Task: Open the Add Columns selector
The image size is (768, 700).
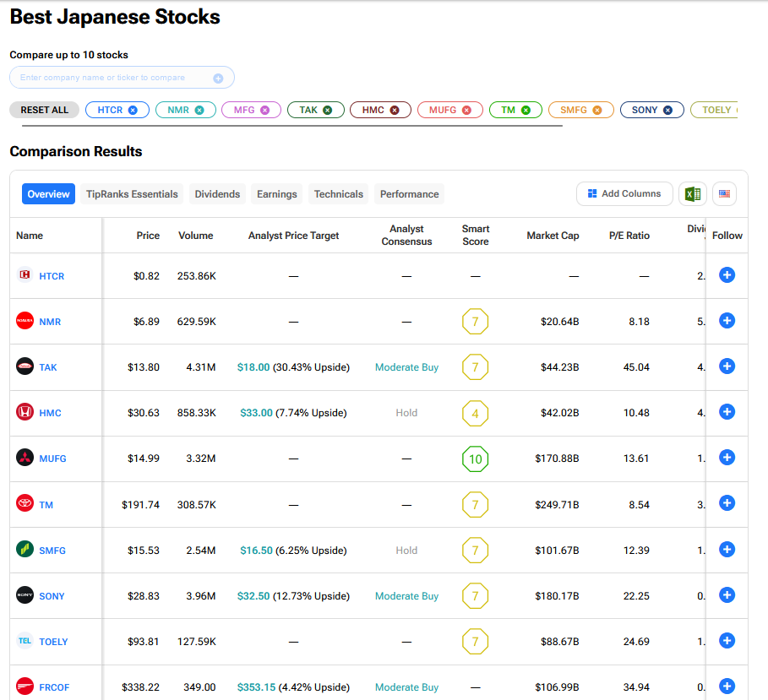Action: 624,194
